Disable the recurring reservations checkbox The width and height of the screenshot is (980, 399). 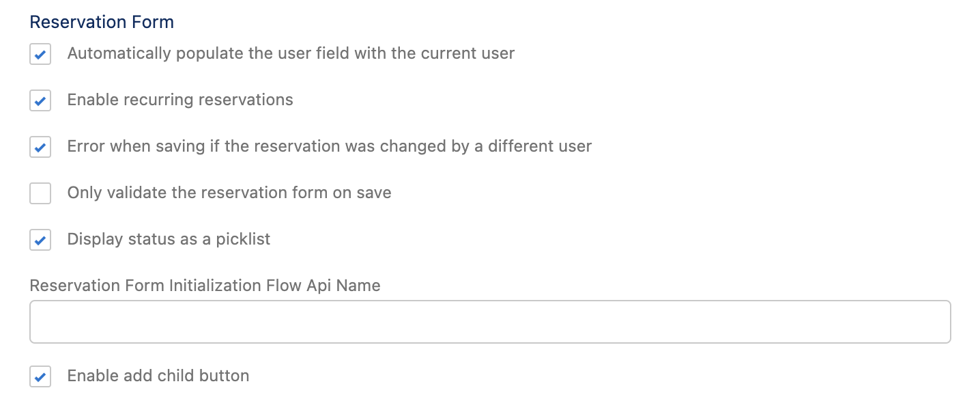click(x=40, y=100)
